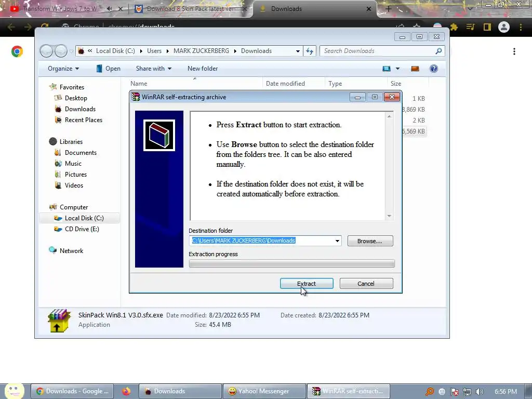
Task: Open the Music library
Action: tap(73, 164)
